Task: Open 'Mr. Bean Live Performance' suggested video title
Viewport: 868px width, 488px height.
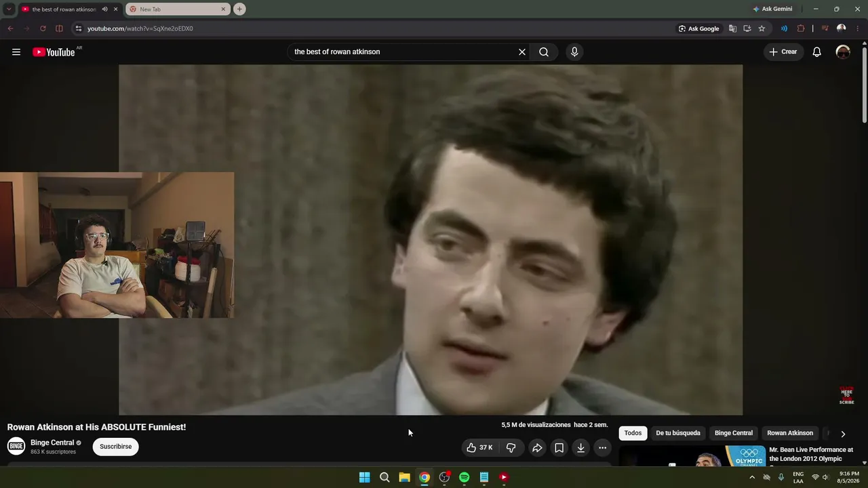Action: pos(811,454)
